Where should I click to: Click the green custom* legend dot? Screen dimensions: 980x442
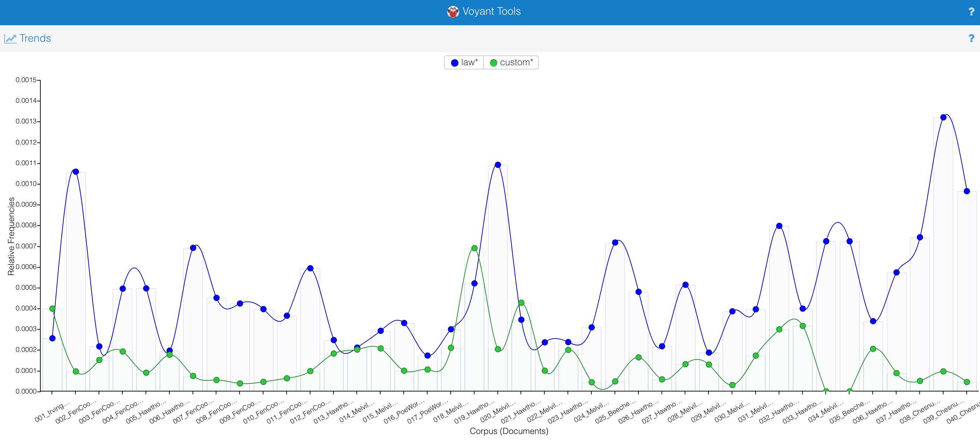494,63
